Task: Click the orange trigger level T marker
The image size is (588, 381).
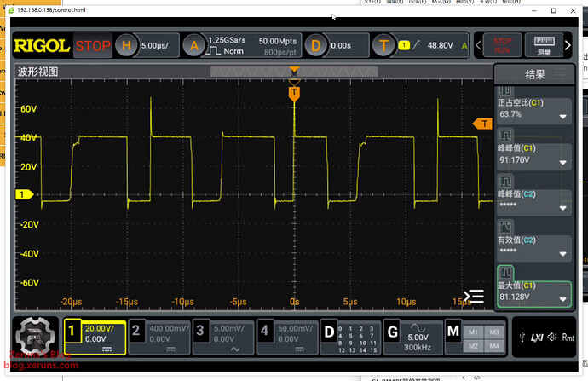Action: coord(485,124)
